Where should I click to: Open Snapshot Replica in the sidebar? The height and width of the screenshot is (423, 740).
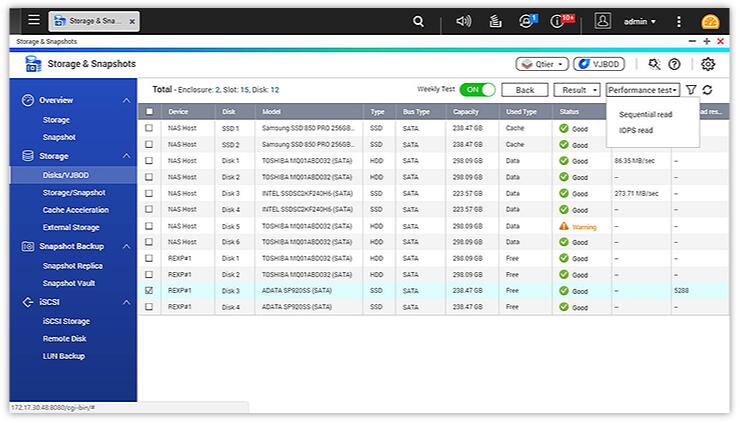point(72,266)
